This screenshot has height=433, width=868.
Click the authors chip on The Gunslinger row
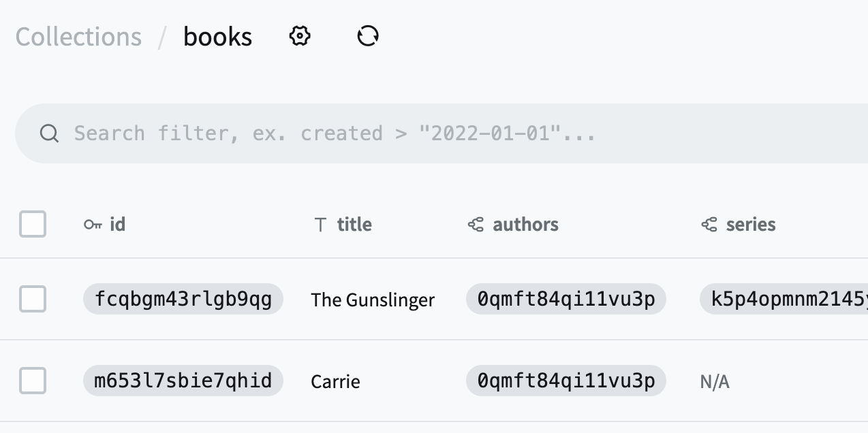pos(565,299)
